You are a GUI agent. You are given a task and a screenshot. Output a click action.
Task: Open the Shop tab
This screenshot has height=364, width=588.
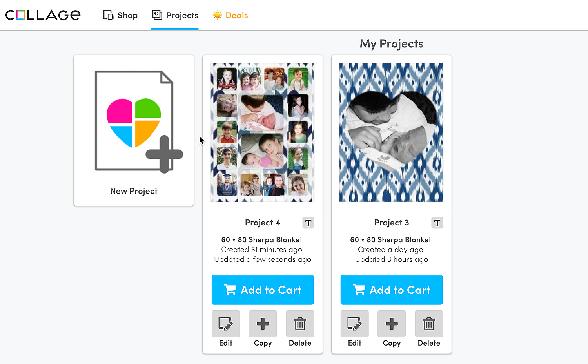pyautogui.click(x=120, y=15)
